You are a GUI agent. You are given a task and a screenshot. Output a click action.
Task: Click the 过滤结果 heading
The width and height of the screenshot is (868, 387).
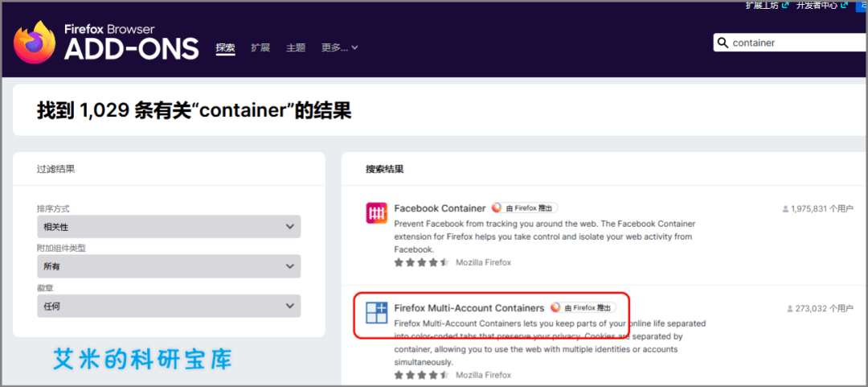pyautogui.click(x=56, y=169)
